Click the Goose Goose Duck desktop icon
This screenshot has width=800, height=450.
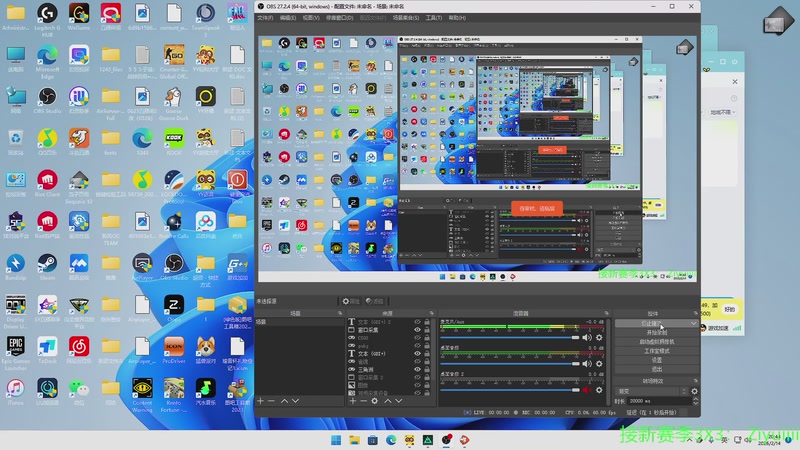(174, 104)
